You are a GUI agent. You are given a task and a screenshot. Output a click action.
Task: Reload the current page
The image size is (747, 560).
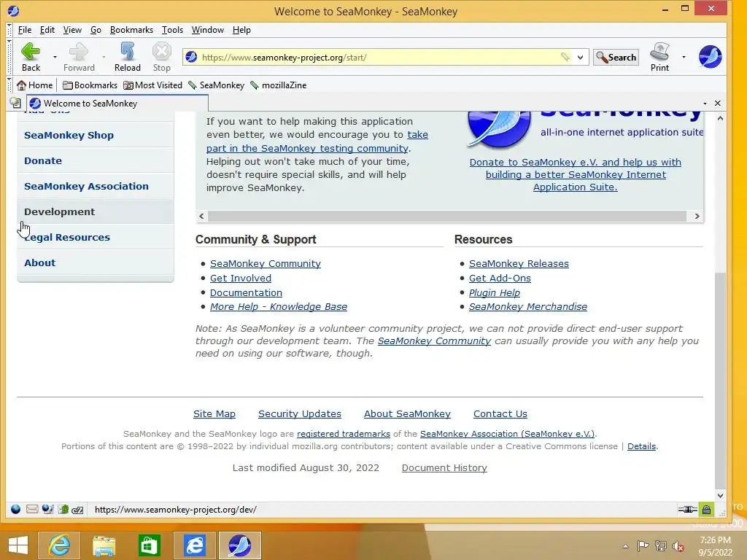tap(127, 57)
